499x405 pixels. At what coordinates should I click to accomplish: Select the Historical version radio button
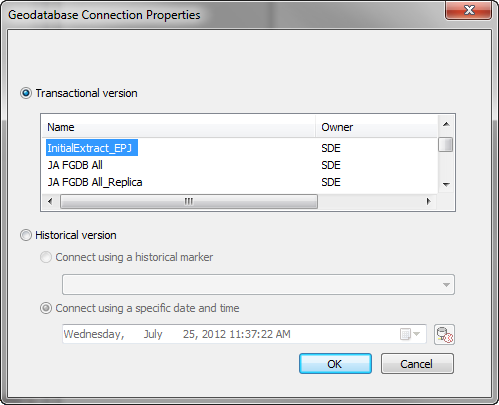point(26,235)
